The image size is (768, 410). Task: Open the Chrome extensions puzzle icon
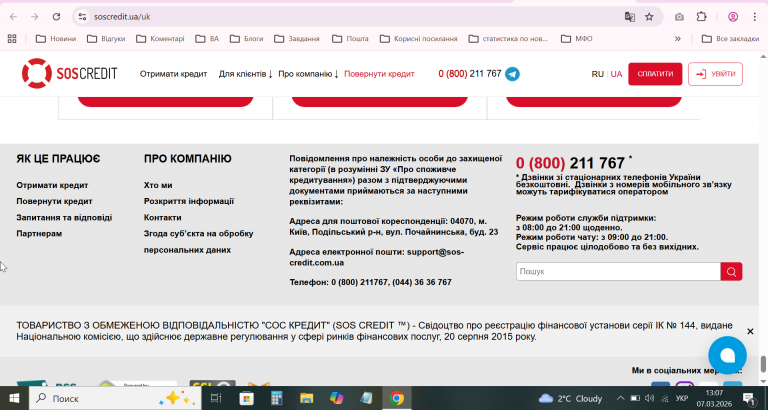click(x=701, y=17)
